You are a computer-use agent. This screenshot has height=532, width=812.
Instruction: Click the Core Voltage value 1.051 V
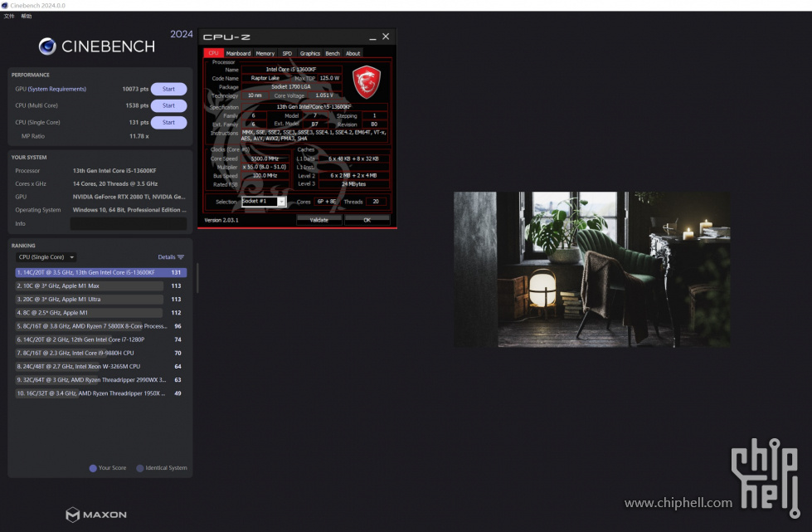324,95
